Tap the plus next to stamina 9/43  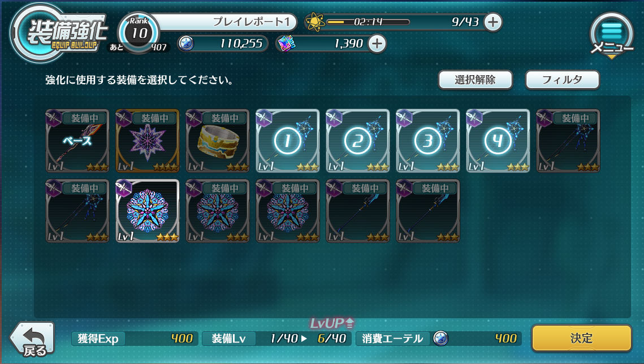(x=493, y=22)
